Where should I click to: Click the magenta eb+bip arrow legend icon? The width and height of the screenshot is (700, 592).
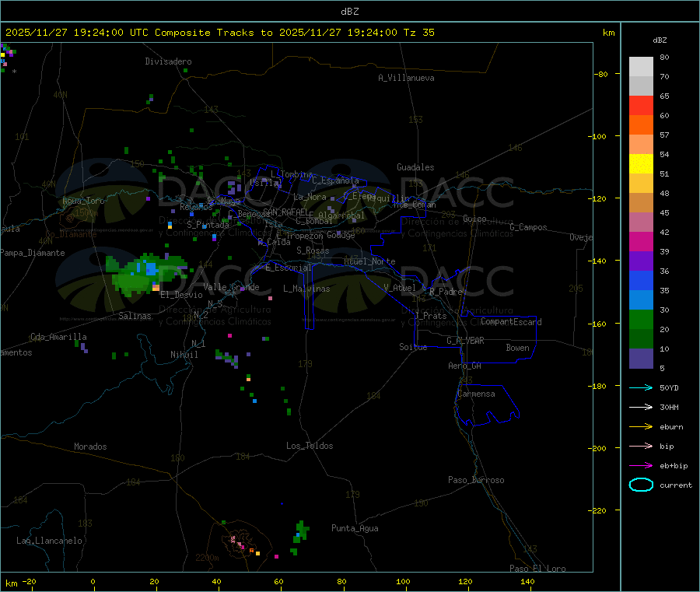pos(641,466)
